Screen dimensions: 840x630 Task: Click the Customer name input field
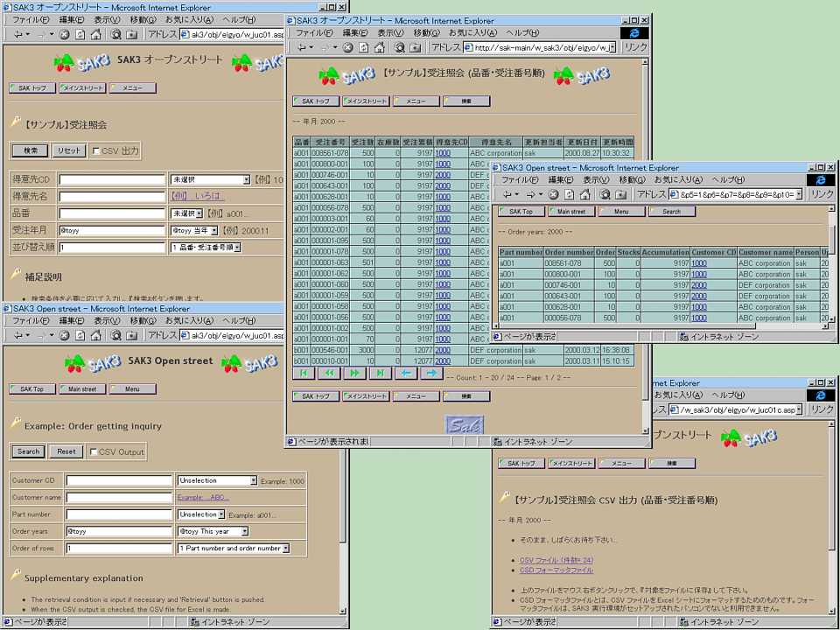pyautogui.click(x=119, y=498)
